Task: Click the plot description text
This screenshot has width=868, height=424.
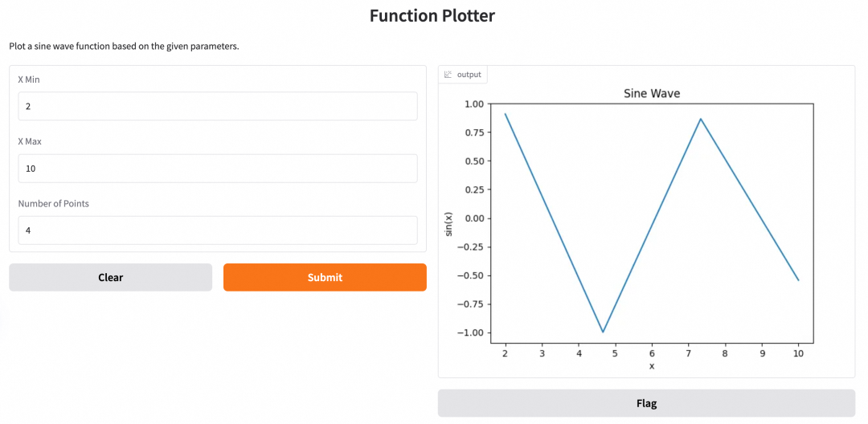Action: click(x=124, y=47)
